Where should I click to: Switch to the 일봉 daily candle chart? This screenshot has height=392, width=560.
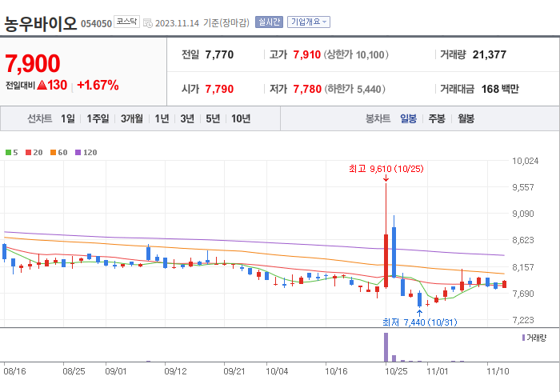coord(408,118)
